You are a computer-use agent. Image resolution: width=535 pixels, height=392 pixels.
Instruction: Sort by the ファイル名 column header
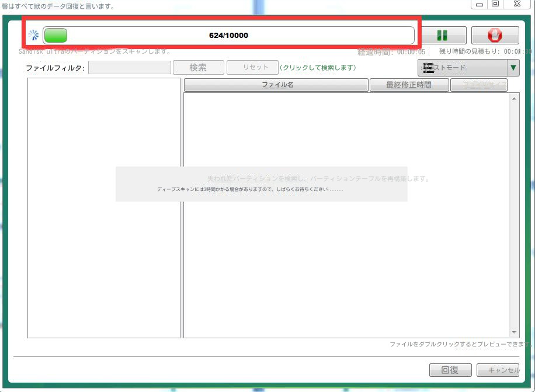(276, 85)
